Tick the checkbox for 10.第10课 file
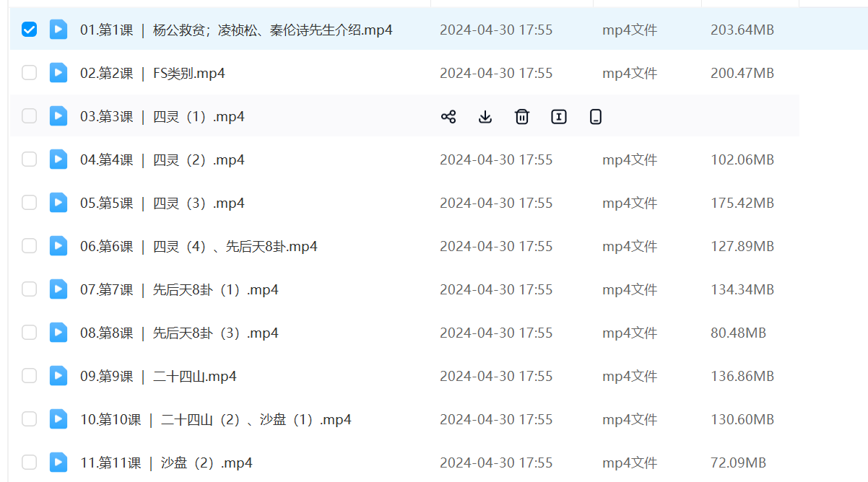 [x=29, y=419]
